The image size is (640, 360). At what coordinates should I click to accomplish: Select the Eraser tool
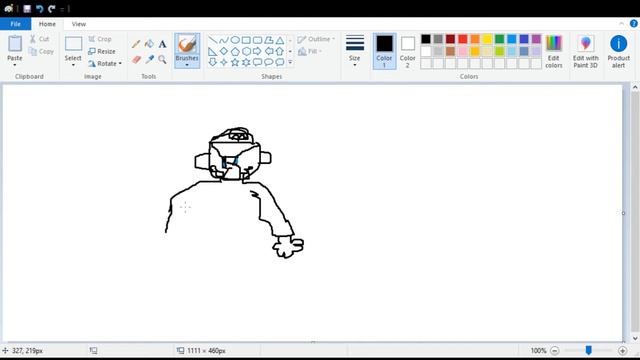coord(136,60)
